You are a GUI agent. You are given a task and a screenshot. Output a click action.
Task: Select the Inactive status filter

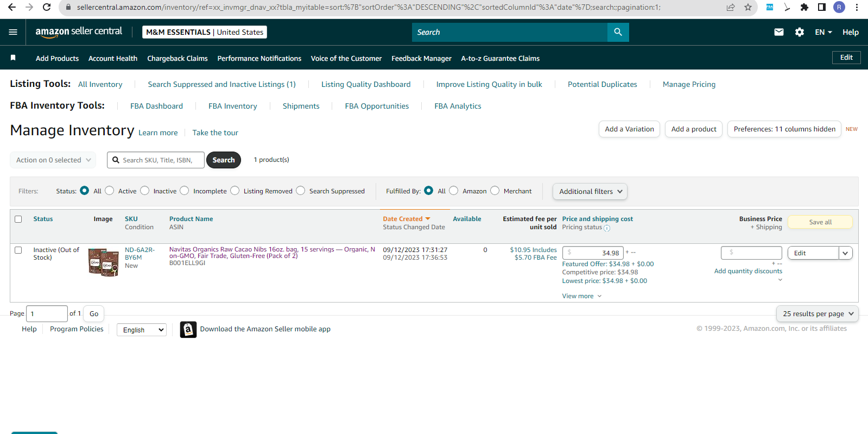click(x=144, y=191)
